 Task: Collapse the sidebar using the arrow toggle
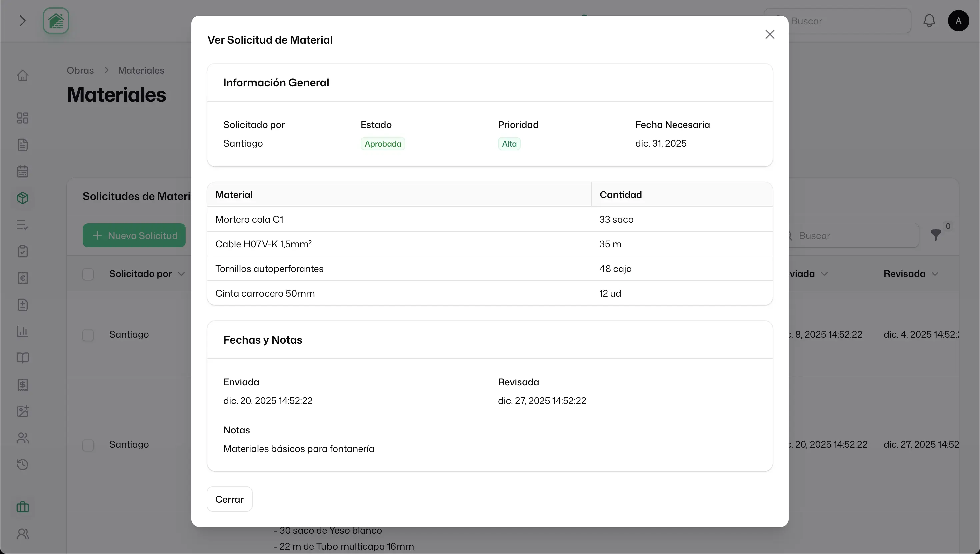pyautogui.click(x=22, y=21)
